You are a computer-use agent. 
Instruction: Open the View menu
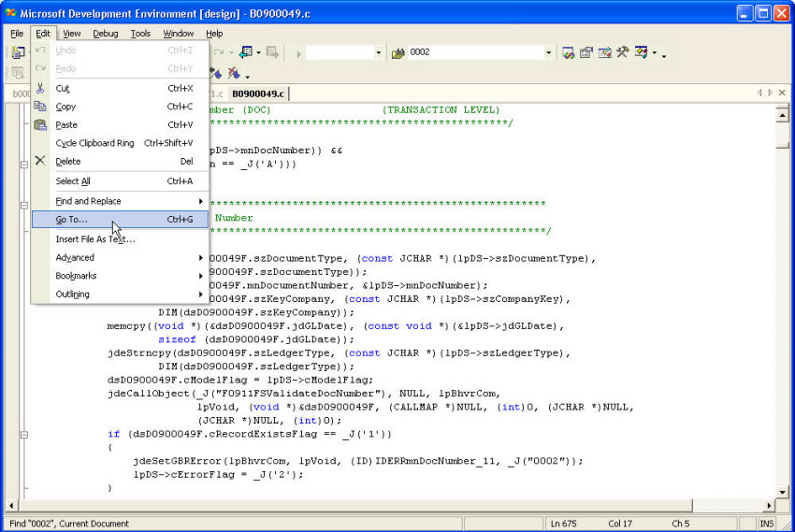71,34
